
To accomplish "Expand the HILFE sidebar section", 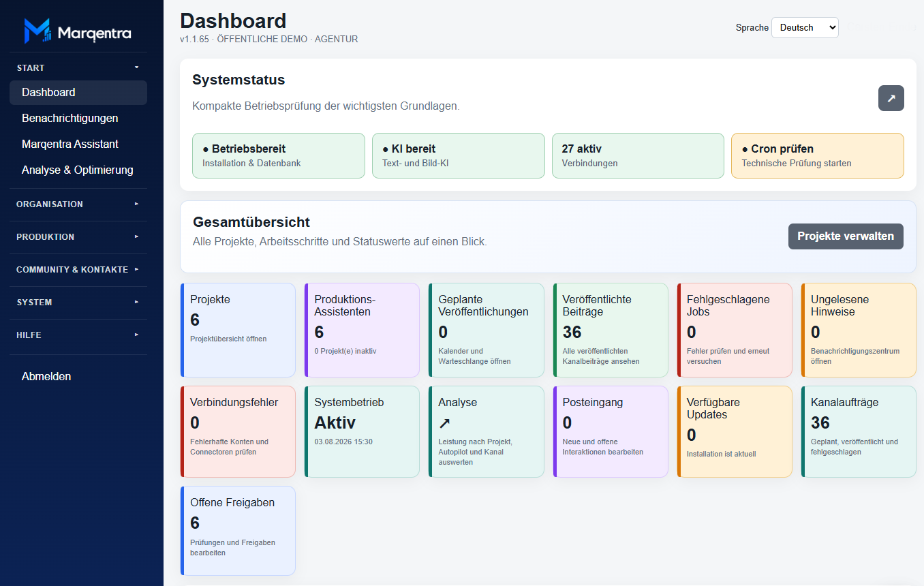I will pyautogui.click(x=78, y=335).
